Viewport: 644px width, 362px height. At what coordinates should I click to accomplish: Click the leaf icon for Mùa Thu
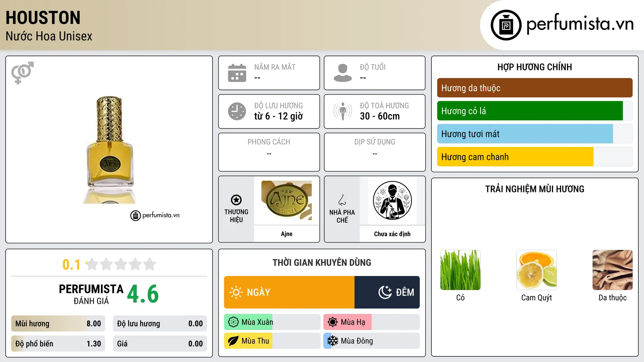point(233,341)
